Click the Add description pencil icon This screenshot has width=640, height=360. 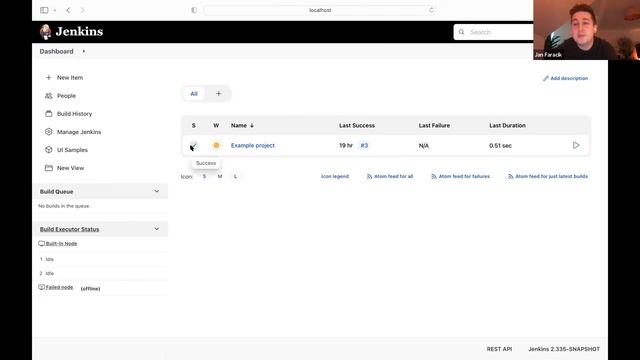pos(546,78)
